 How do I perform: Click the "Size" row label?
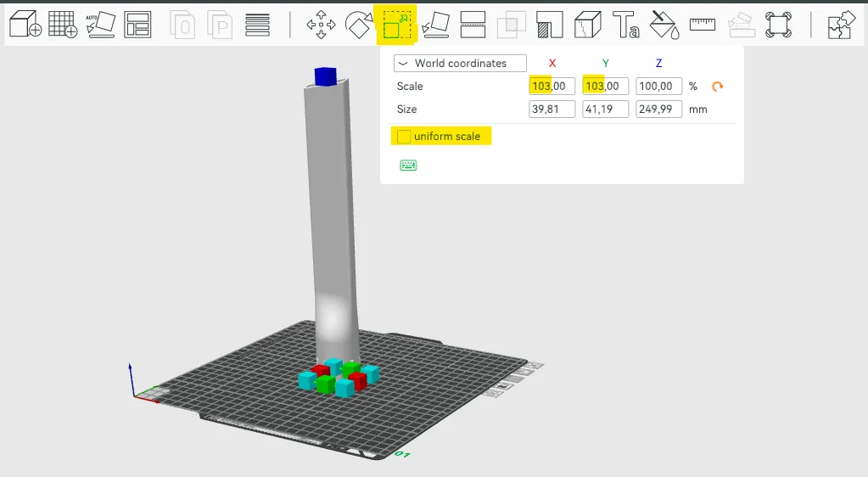[407, 109]
